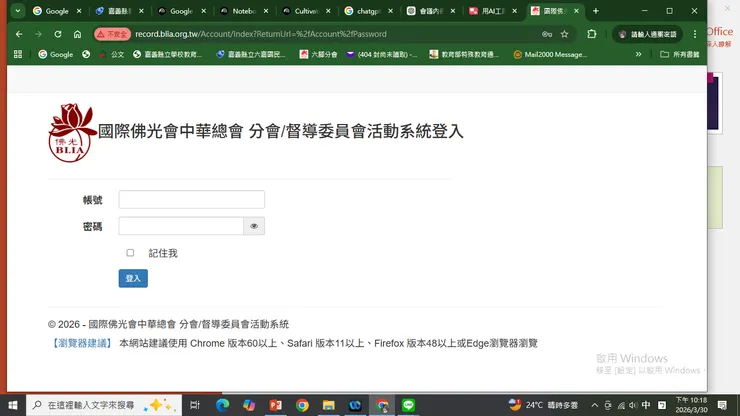This screenshot has width=740, height=416.
Task: Open the browser extensions puzzle icon
Action: pyautogui.click(x=591, y=34)
